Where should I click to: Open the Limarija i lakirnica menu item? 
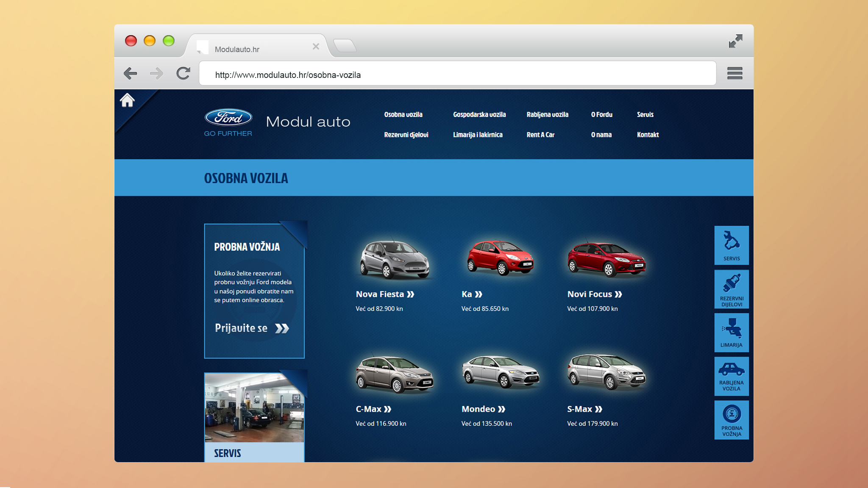(478, 135)
